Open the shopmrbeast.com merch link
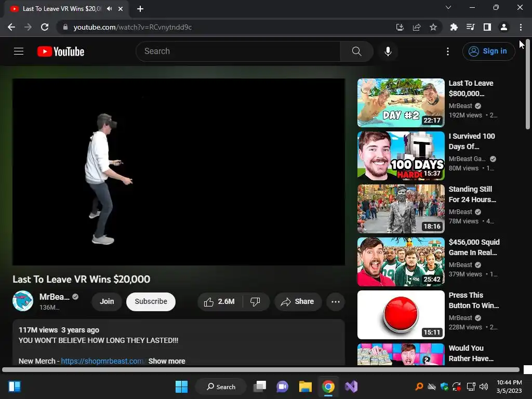 point(102,361)
